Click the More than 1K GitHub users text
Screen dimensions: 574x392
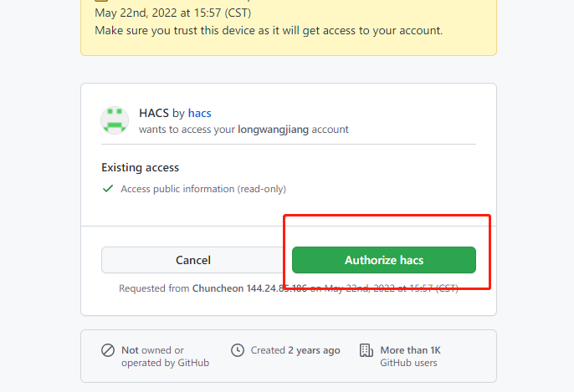click(x=410, y=356)
